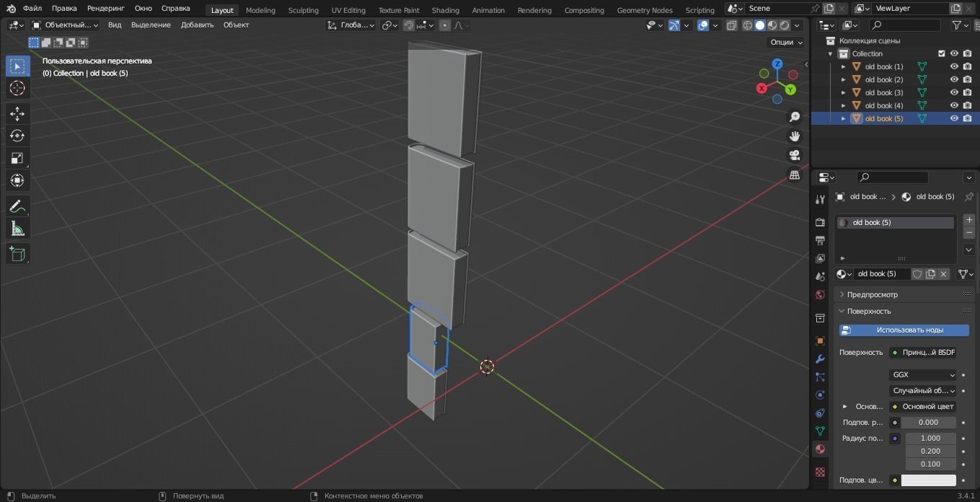Screen dimensions: 980x502
Task: Click Использовать ноды button
Action: [x=904, y=330]
